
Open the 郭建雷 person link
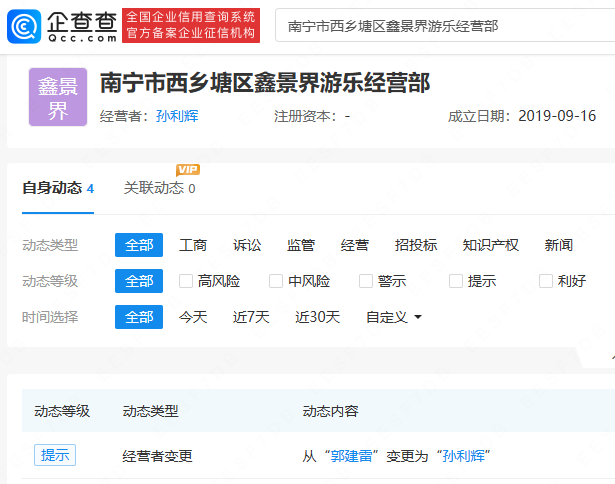355,456
